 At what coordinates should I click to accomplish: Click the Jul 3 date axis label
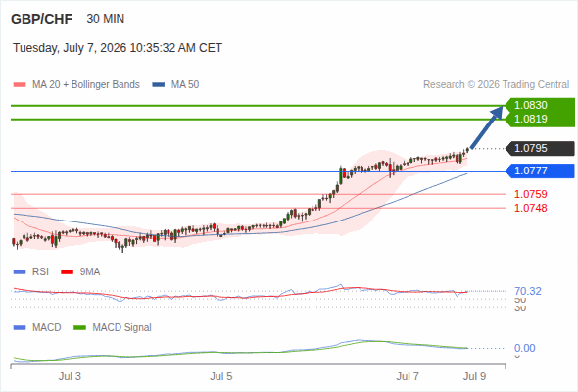tap(70, 376)
